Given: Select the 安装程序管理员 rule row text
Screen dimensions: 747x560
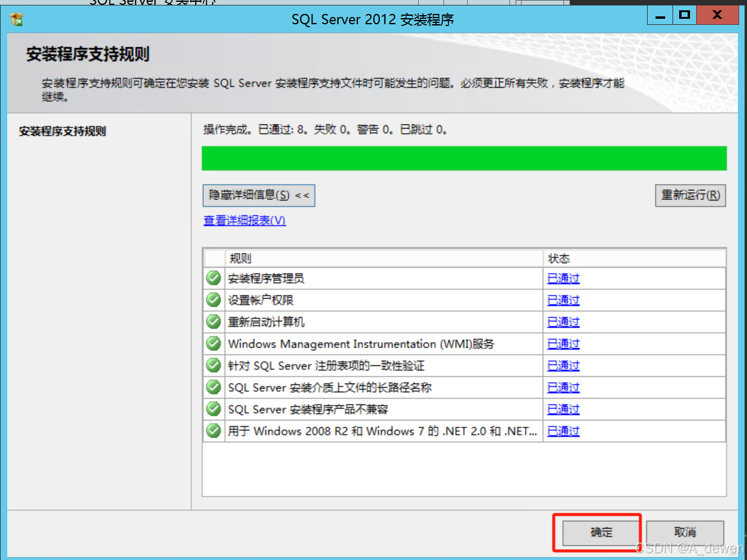Looking at the screenshot, I should point(266,279).
